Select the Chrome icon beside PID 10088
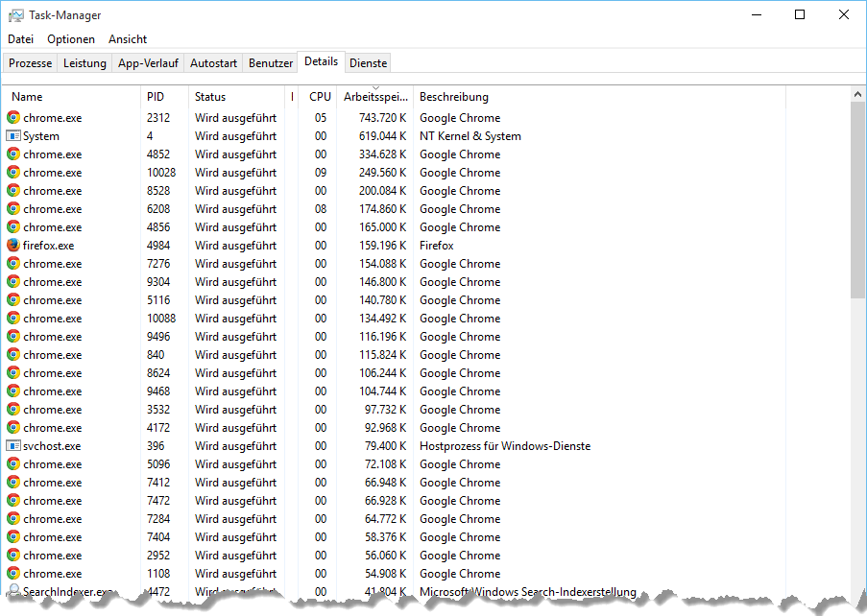The width and height of the screenshot is (867, 616). click(13, 318)
